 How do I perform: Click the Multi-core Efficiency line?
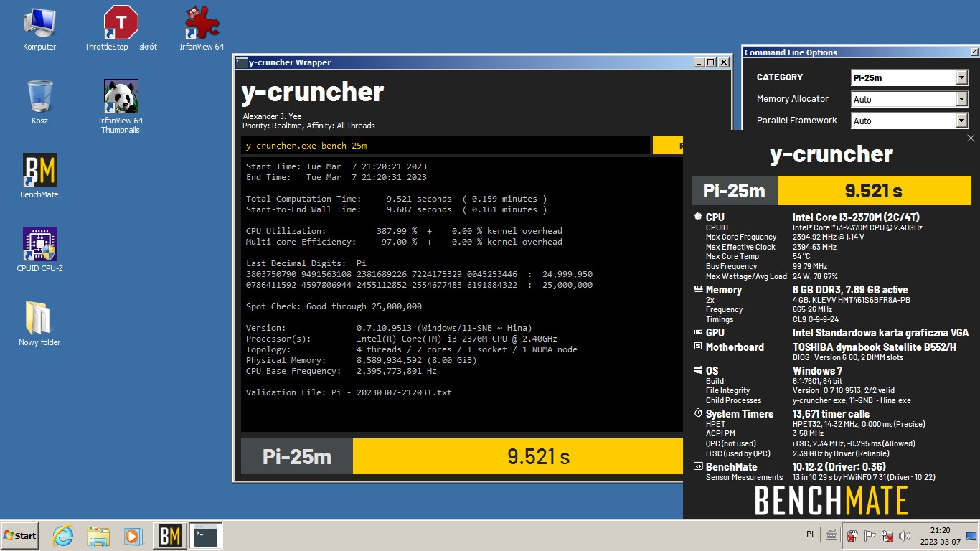click(404, 242)
